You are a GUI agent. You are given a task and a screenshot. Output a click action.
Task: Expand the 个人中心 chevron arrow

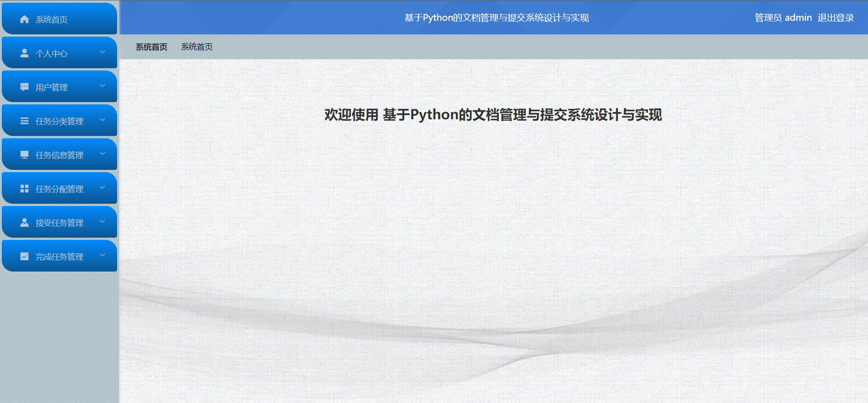pyautogui.click(x=102, y=52)
